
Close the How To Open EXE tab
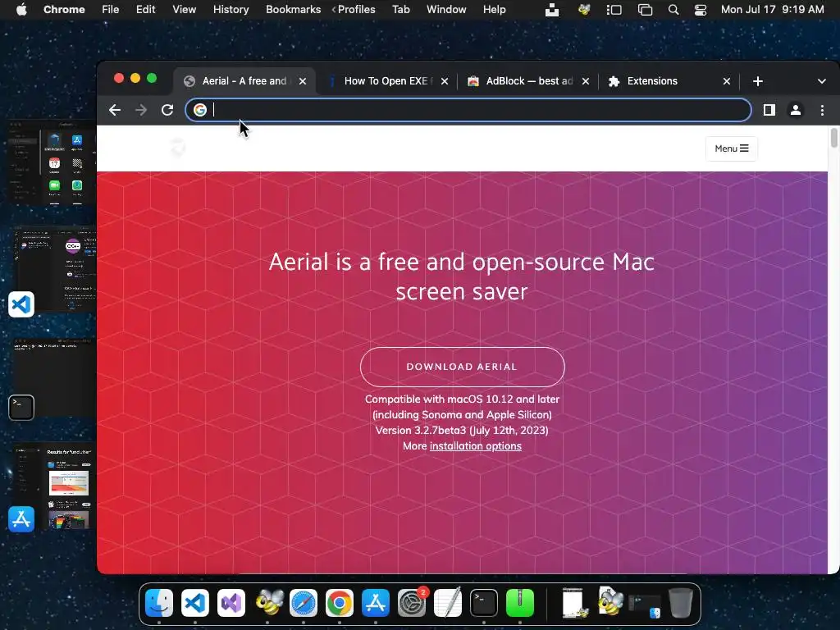(444, 81)
